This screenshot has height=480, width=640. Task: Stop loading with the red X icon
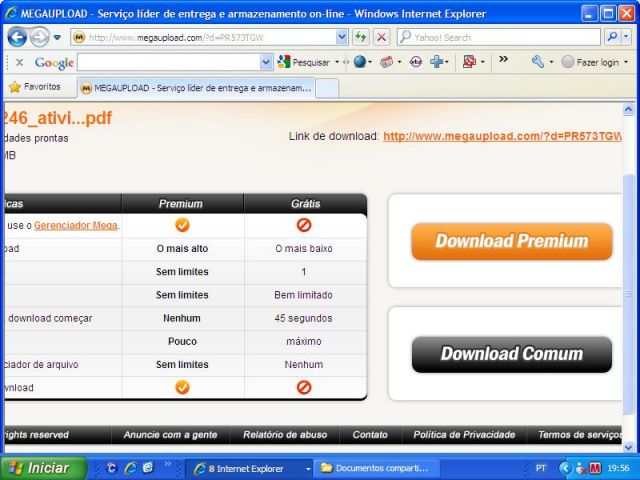click(381, 38)
